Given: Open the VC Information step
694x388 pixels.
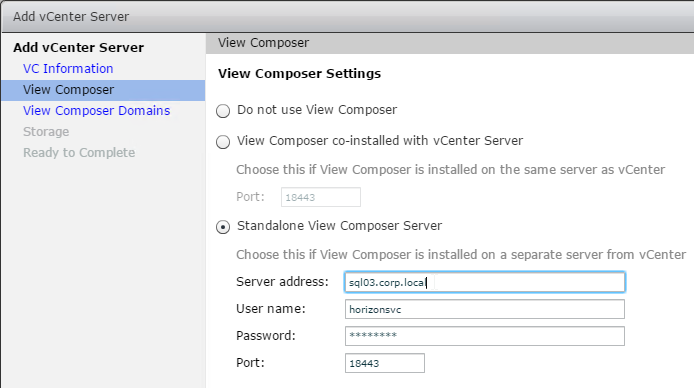Looking at the screenshot, I should tap(68, 69).
